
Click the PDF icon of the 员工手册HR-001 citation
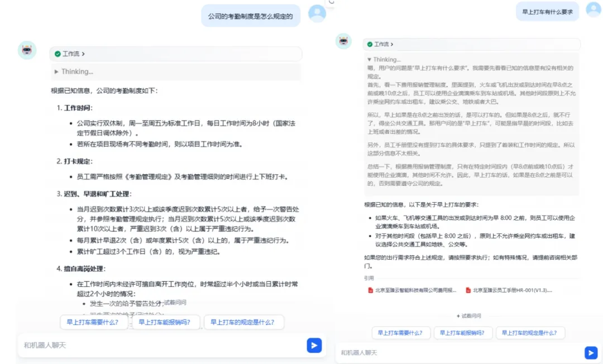tap(467, 290)
